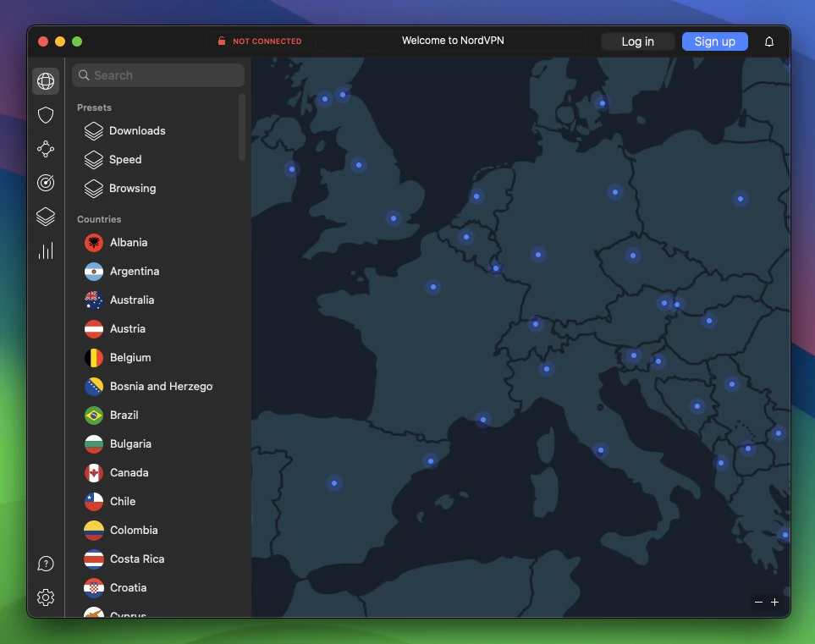
Task: Open the stacked layers presets icon
Action: [46, 217]
